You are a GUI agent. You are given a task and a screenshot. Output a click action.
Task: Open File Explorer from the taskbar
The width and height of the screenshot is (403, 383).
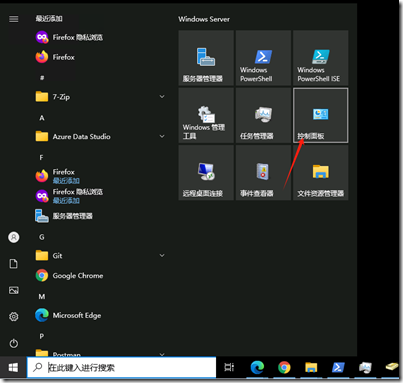pos(311,368)
